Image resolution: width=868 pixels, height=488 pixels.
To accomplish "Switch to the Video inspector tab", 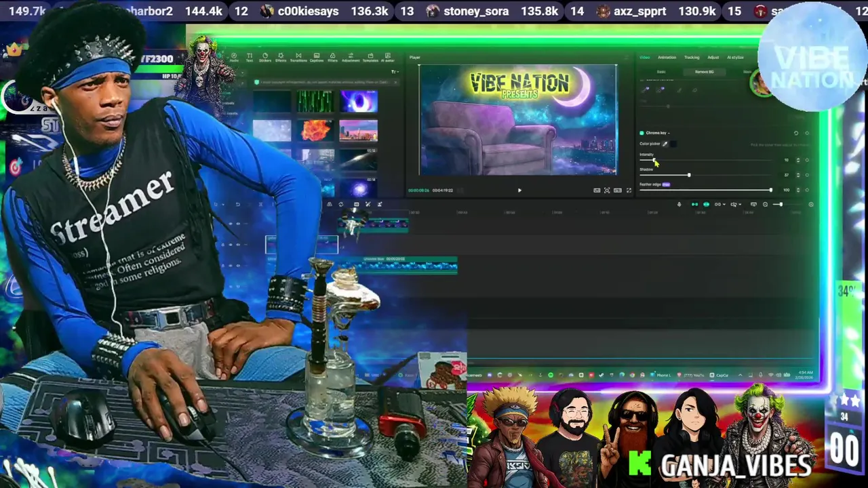I will [x=644, y=58].
